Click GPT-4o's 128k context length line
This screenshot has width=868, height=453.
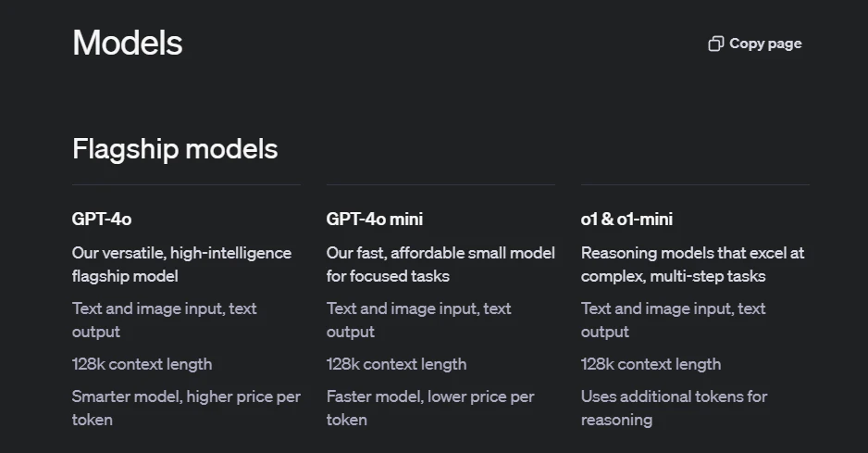click(x=143, y=364)
